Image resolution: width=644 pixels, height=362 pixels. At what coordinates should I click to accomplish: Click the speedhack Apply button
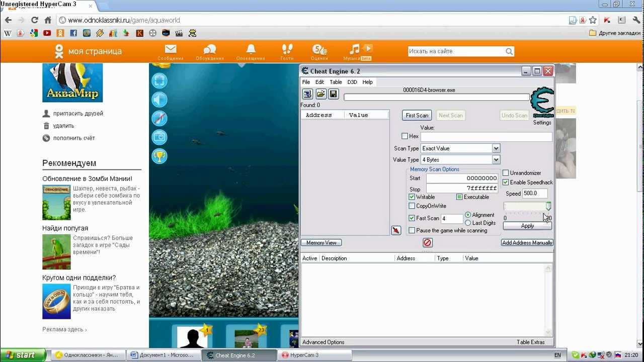click(527, 226)
